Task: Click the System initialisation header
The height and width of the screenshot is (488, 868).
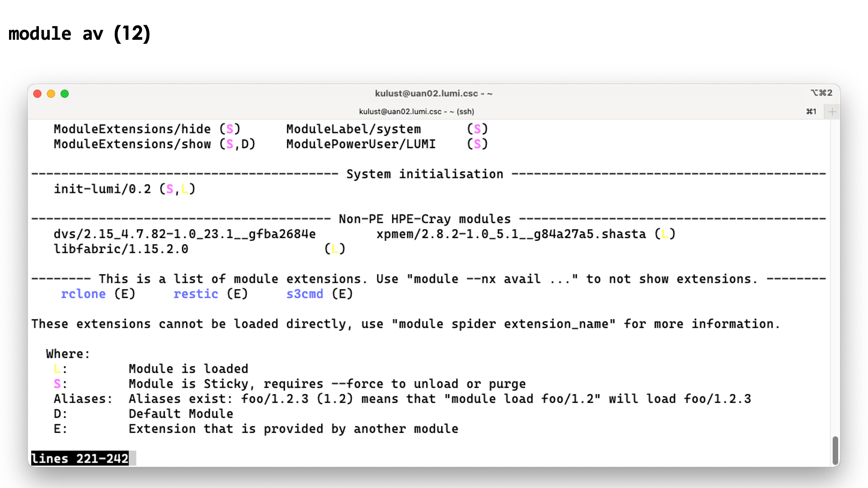Action: (x=425, y=174)
